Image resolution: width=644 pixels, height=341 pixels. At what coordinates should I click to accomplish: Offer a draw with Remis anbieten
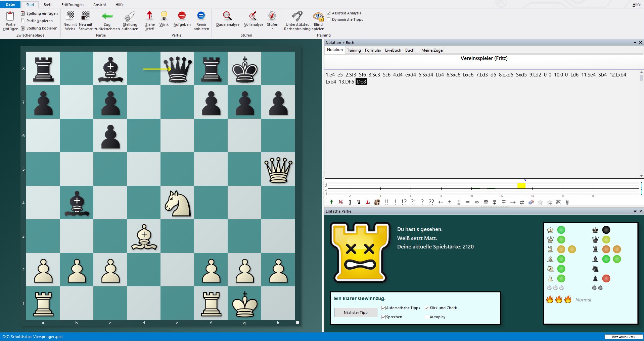click(x=201, y=20)
